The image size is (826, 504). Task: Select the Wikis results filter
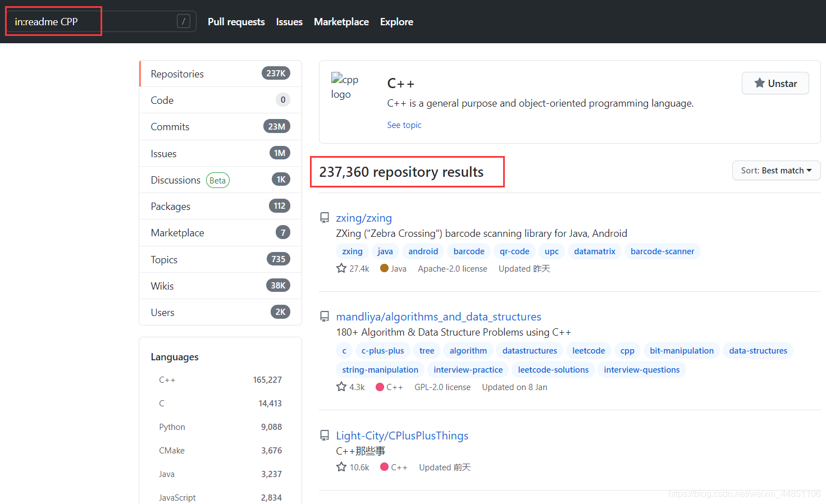pyautogui.click(x=221, y=286)
